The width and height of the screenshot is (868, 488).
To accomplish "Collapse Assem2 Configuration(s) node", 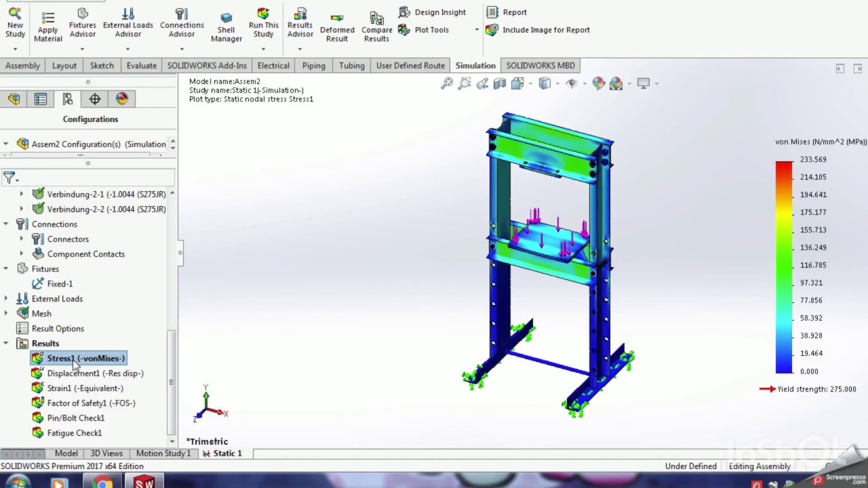I will [6, 144].
